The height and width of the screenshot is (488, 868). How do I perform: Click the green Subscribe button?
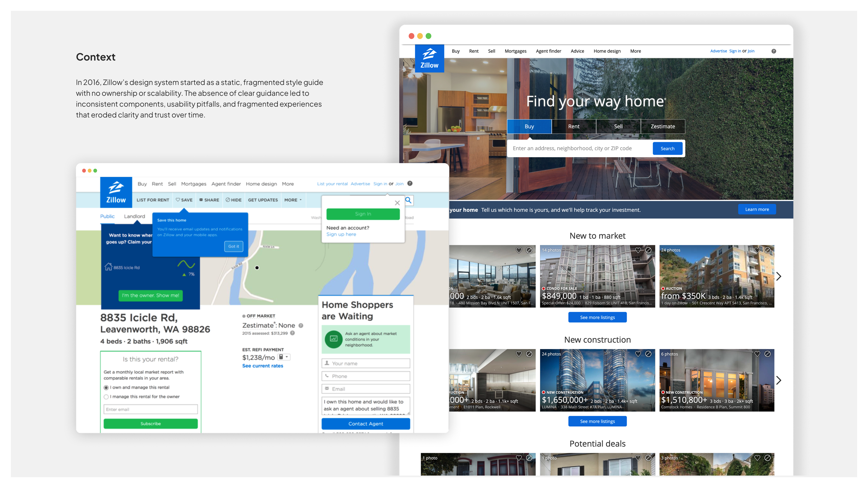150,424
